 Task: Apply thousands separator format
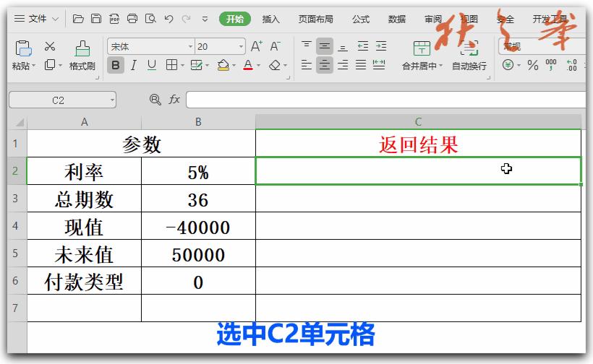pos(550,65)
